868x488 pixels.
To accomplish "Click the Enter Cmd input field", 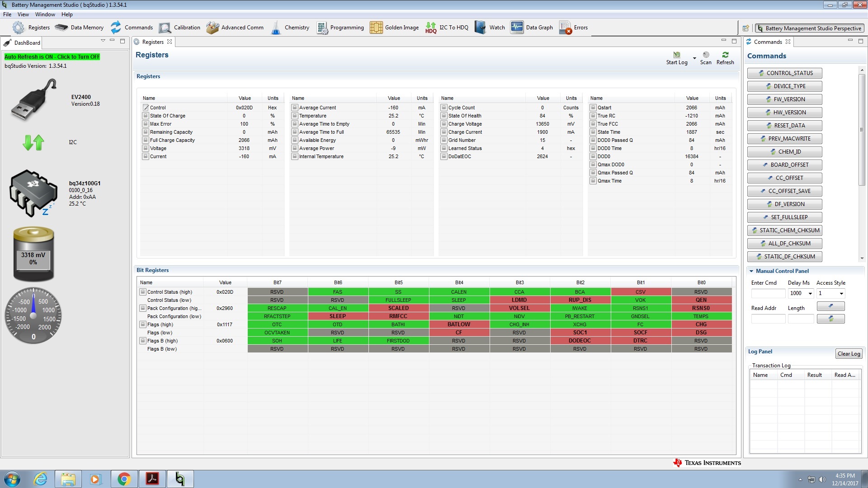I will (768, 294).
